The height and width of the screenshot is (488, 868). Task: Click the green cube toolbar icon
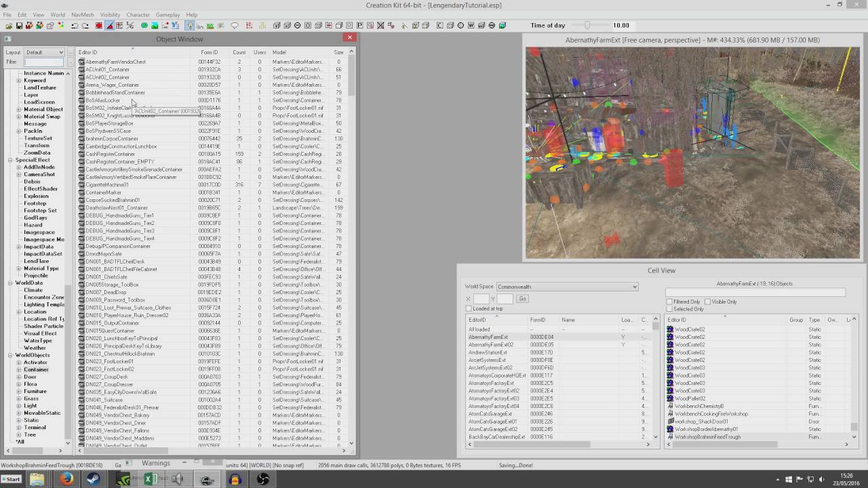(x=502, y=26)
